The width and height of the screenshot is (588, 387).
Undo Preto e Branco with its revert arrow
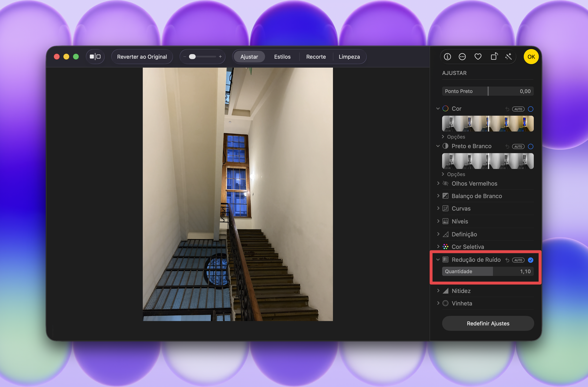[507, 147]
